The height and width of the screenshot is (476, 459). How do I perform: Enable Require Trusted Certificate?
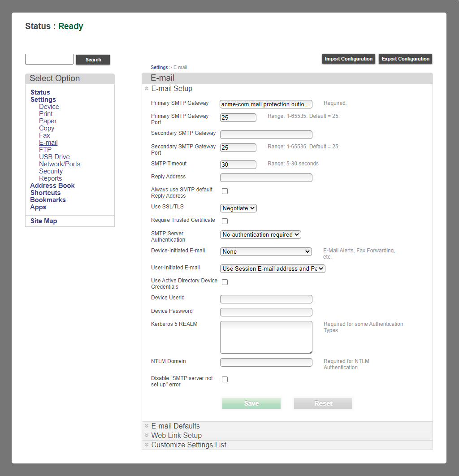click(x=225, y=221)
